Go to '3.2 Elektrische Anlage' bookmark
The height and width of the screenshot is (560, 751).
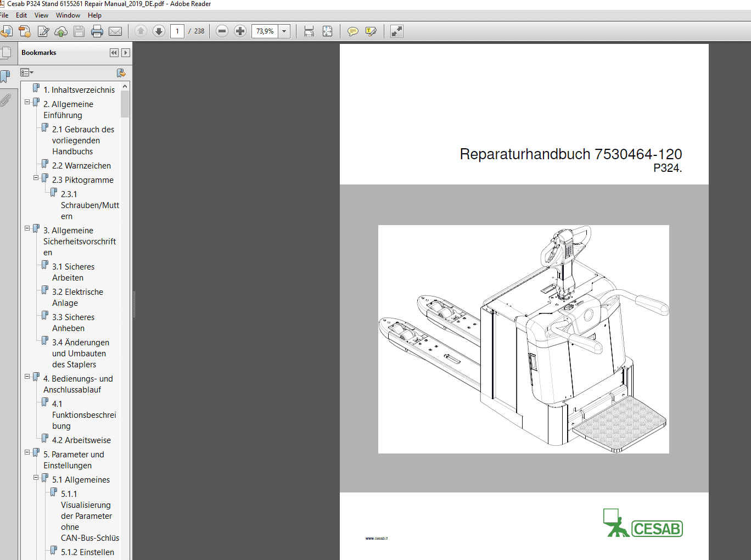(77, 298)
